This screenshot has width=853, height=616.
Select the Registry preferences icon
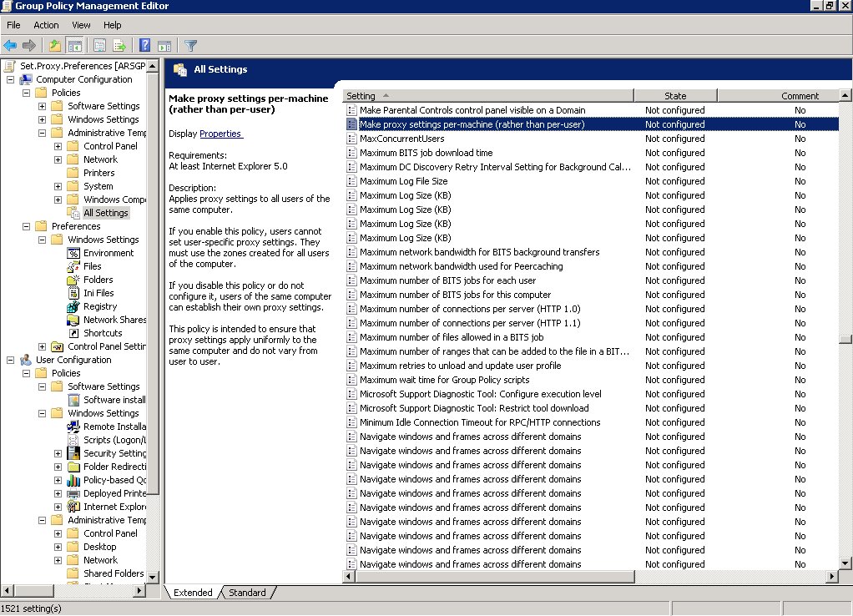coord(73,306)
